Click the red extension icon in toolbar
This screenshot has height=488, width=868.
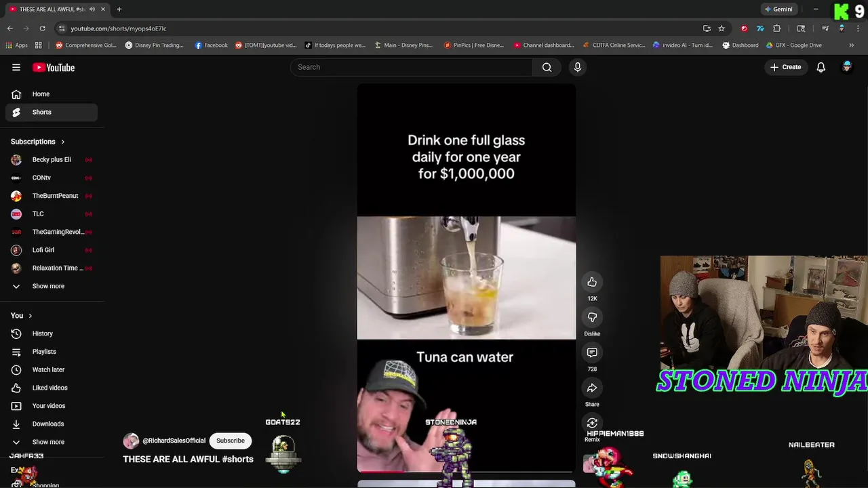[x=744, y=28]
